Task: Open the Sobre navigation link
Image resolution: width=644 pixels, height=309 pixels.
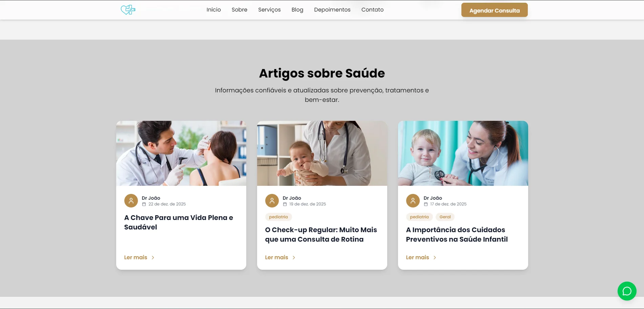Action: coord(239,10)
